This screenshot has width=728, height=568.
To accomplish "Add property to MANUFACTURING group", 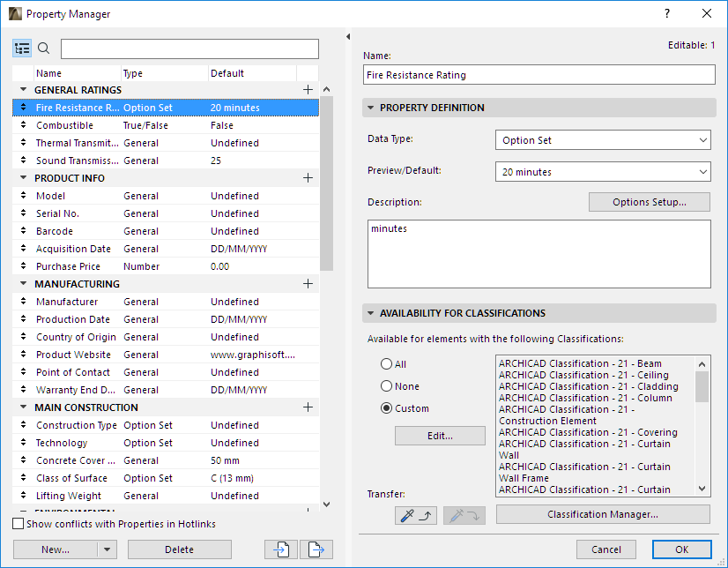I will (308, 284).
